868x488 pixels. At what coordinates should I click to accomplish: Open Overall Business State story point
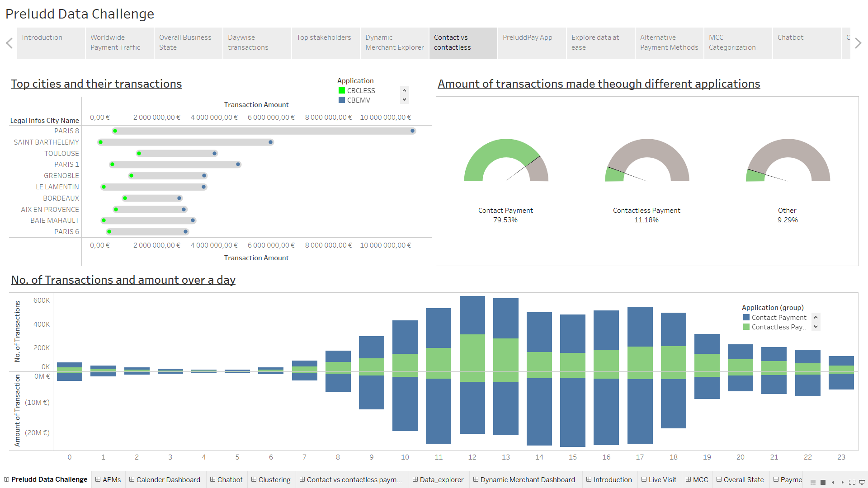pos(188,43)
